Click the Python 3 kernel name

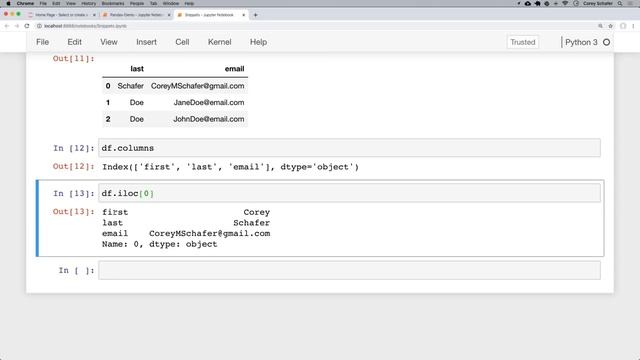(581, 42)
